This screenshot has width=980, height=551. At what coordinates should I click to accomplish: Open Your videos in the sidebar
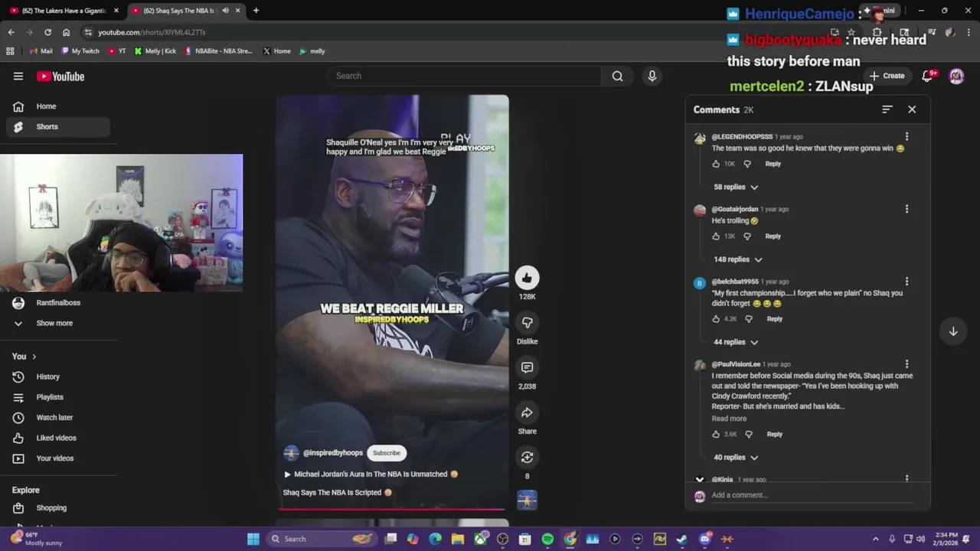point(58,458)
